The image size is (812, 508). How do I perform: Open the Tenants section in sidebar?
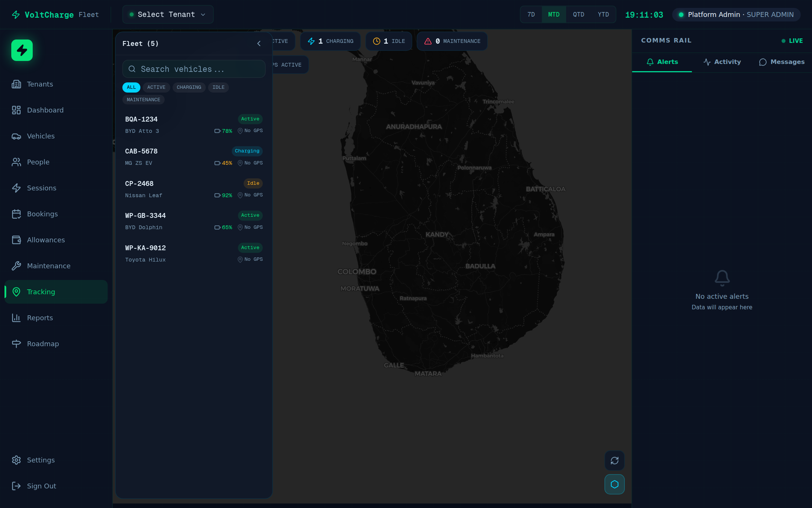(x=39, y=84)
